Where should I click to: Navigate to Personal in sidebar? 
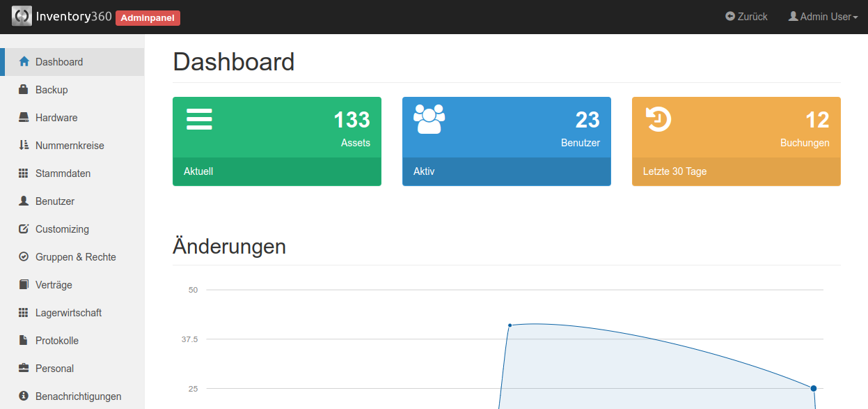[x=54, y=369]
